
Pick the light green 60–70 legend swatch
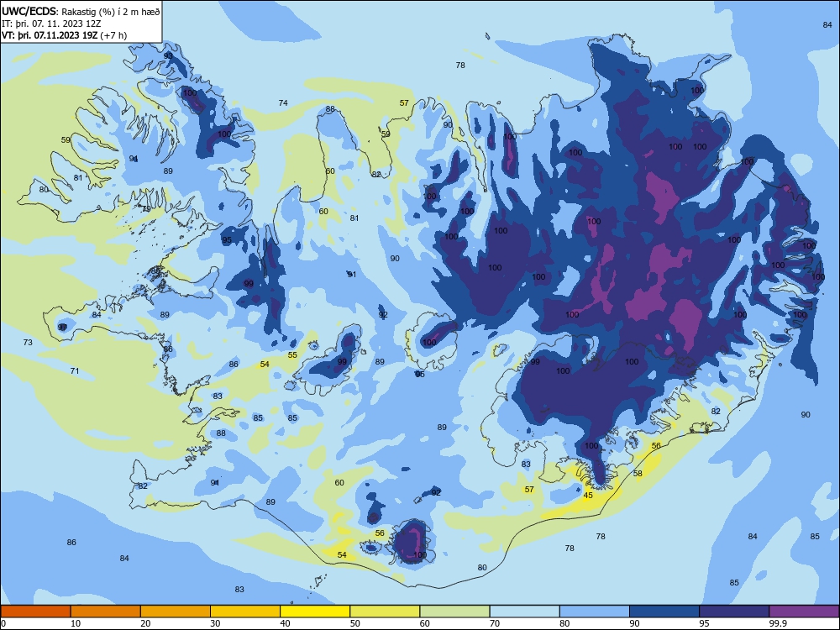pyautogui.click(x=454, y=612)
